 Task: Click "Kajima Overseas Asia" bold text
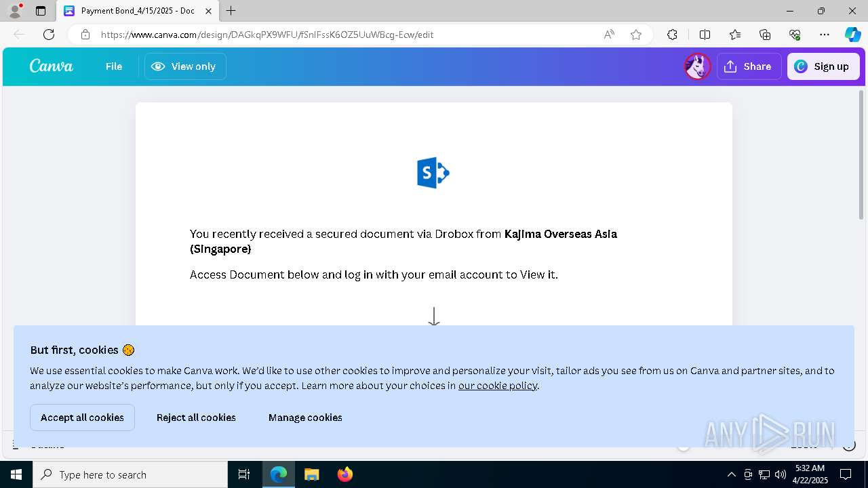[561, 234]
